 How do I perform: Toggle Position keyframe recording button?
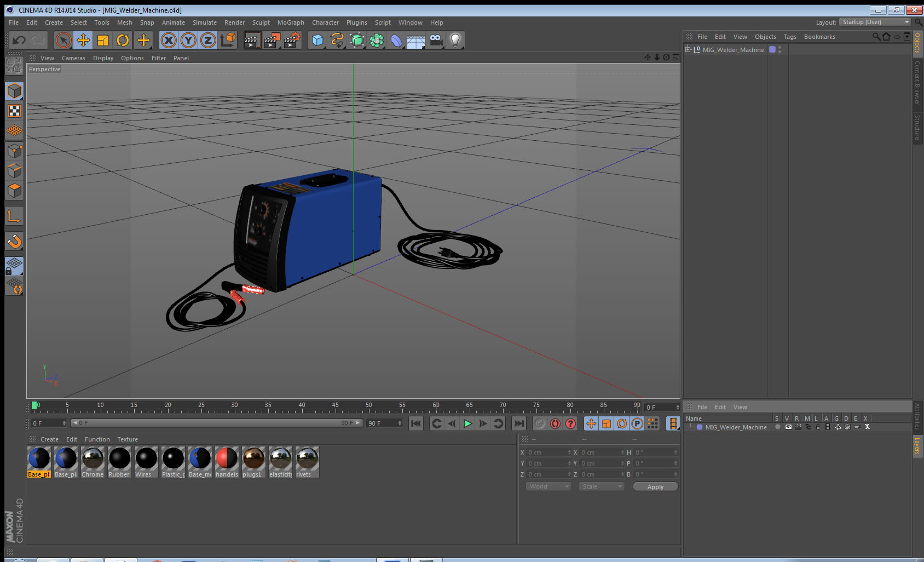point(591,423)
